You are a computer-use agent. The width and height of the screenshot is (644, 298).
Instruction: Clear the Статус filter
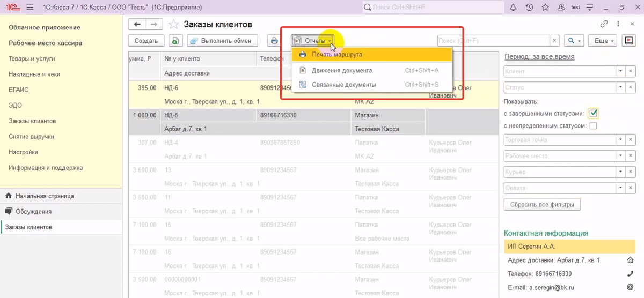(x=631, y=87)
